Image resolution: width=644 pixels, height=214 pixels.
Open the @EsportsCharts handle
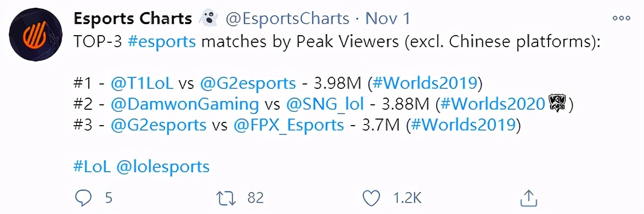tap(288, 19)
